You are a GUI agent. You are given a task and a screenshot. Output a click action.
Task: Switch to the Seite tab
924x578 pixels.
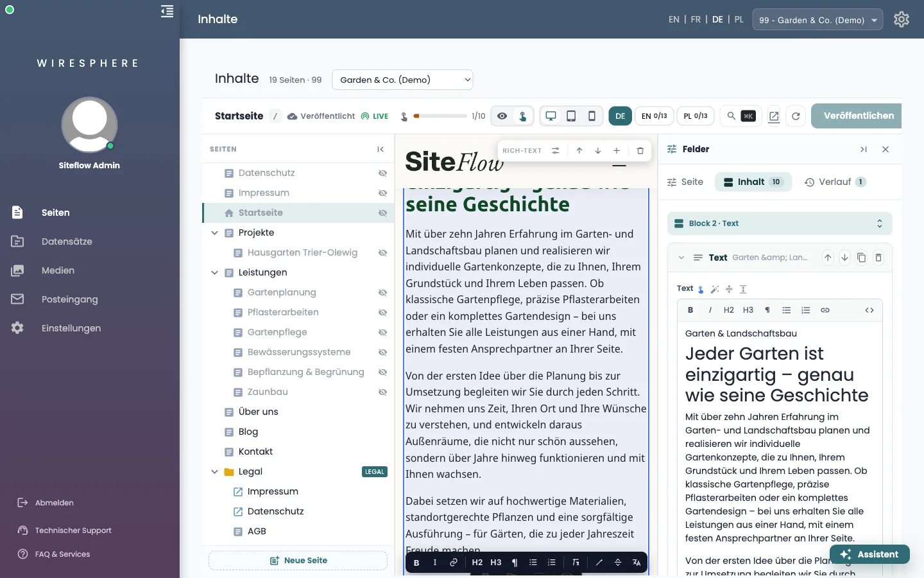pyautogui.click(x=685, y=182)
